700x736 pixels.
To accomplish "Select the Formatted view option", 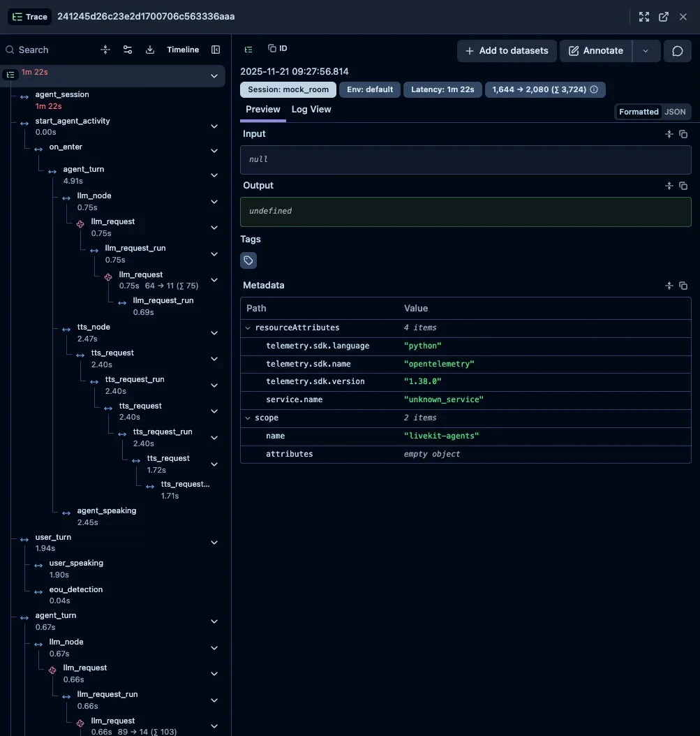I will tap(638, 112).
